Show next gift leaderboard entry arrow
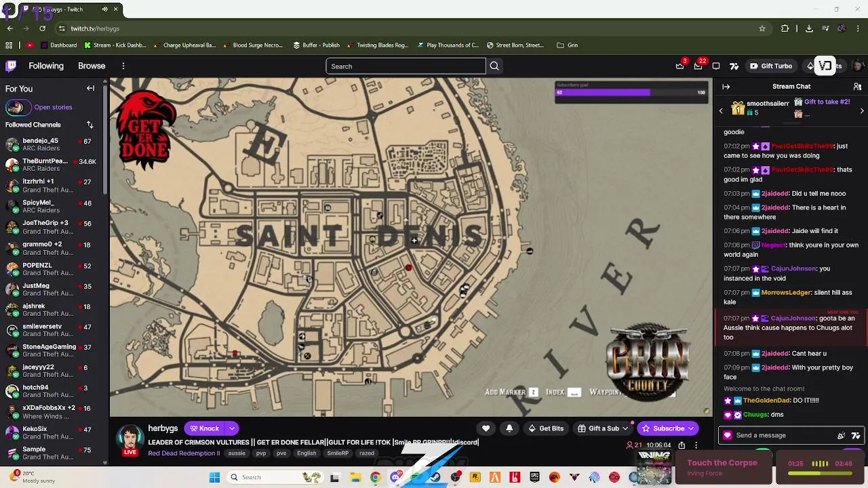This screenshot has width=868, height=488. click(862, 110)
